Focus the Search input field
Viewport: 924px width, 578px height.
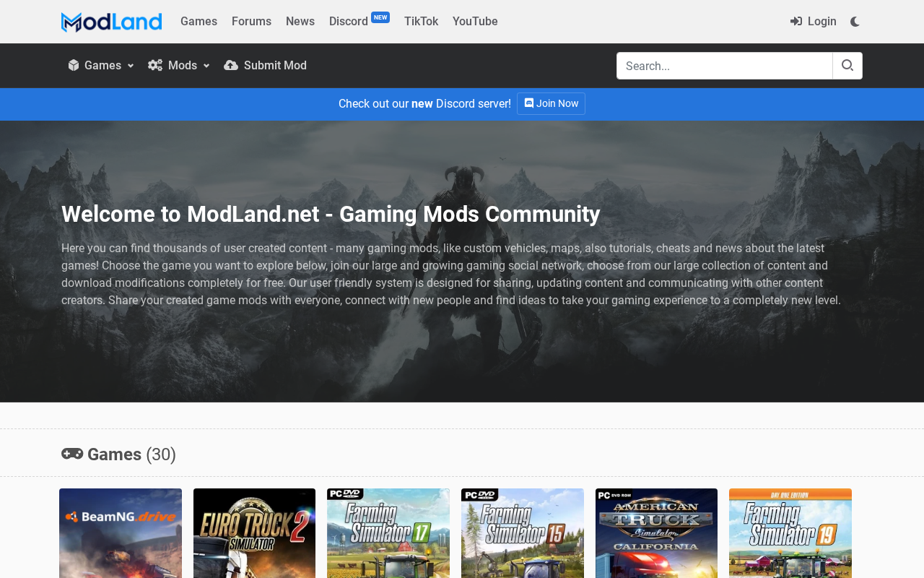725,66
